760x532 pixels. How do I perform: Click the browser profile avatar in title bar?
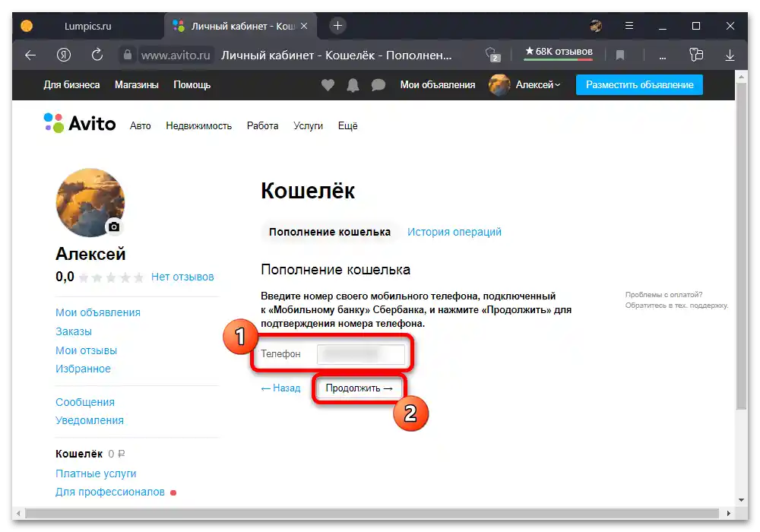(596, 26)
